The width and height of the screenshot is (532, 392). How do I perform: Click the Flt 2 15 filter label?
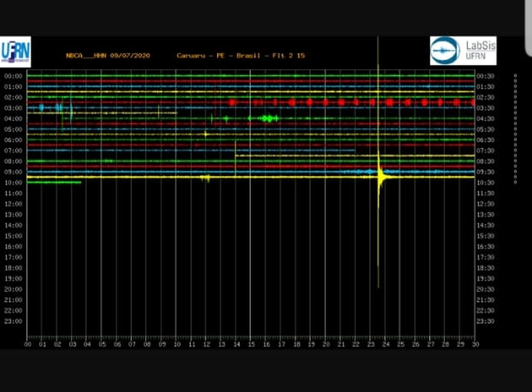289,56
